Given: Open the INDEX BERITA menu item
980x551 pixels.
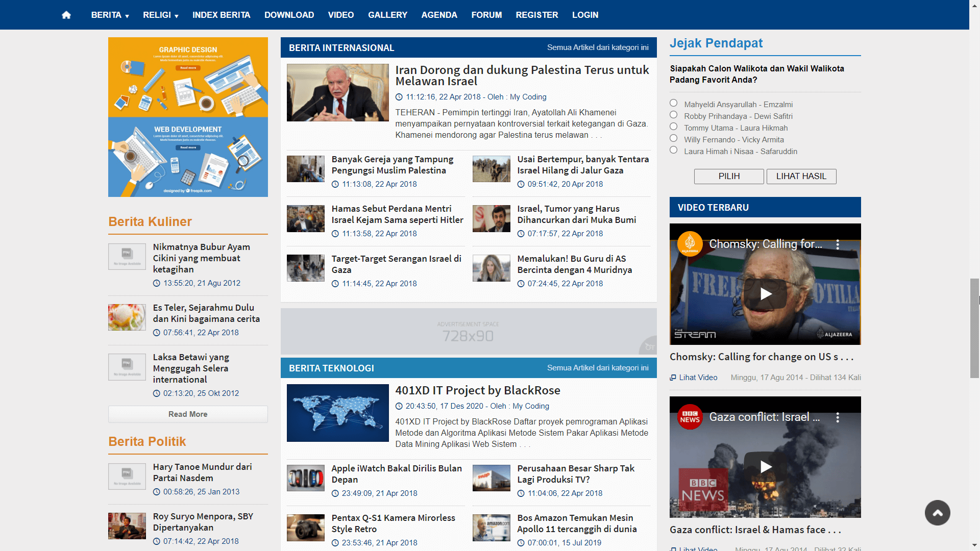Looking at the screenshot, I should point(221,15).
